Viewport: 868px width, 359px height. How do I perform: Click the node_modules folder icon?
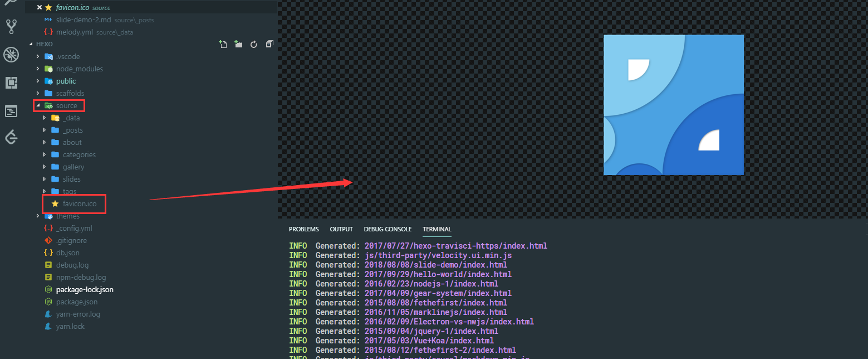(x=48, y=69)
